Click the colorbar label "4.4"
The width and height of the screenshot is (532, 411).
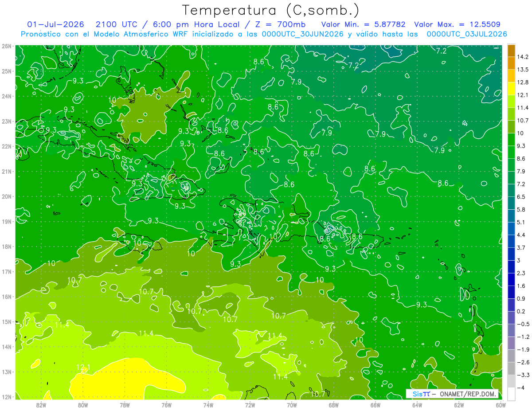(x=521, y=235)
